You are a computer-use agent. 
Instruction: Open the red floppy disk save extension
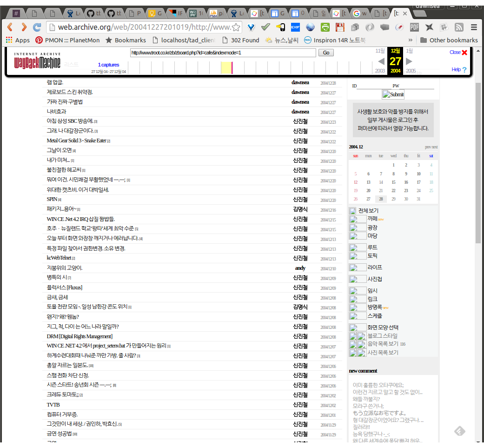(x=340, y=27)
